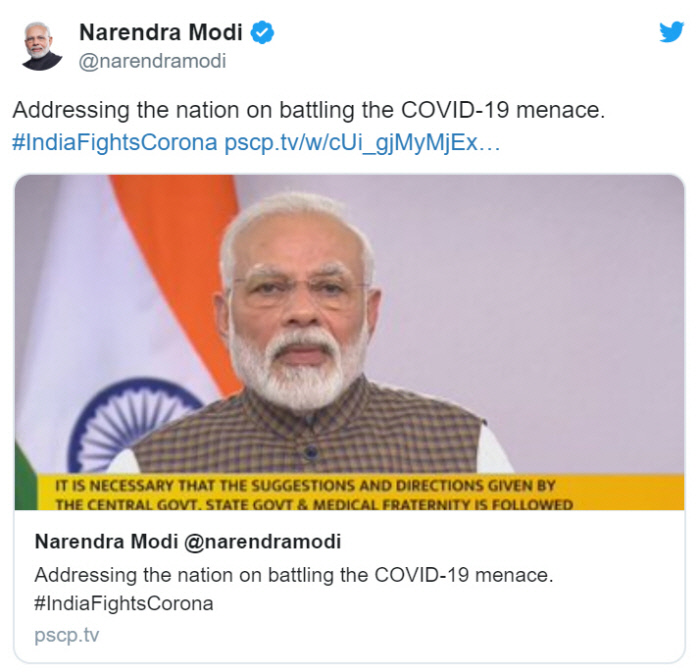Open the card title Narendra Modi @narendramodi
This screenshot has height=672, width=700.
[188, 542]
